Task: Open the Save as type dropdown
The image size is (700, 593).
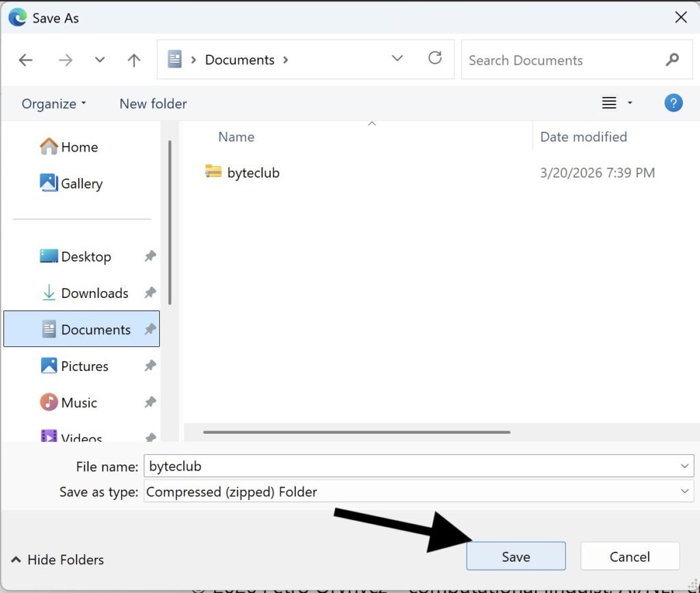Action: tap(685, 491)
